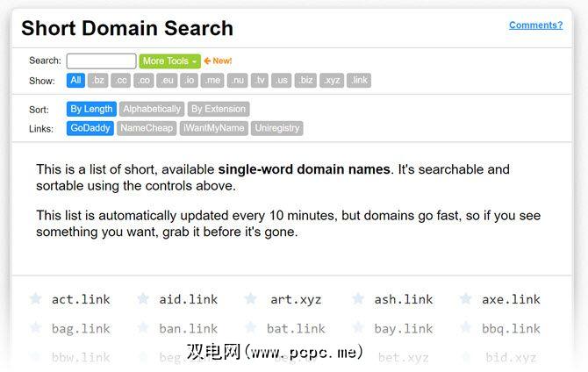Star the ash.link domain

(x=358, y=299)
